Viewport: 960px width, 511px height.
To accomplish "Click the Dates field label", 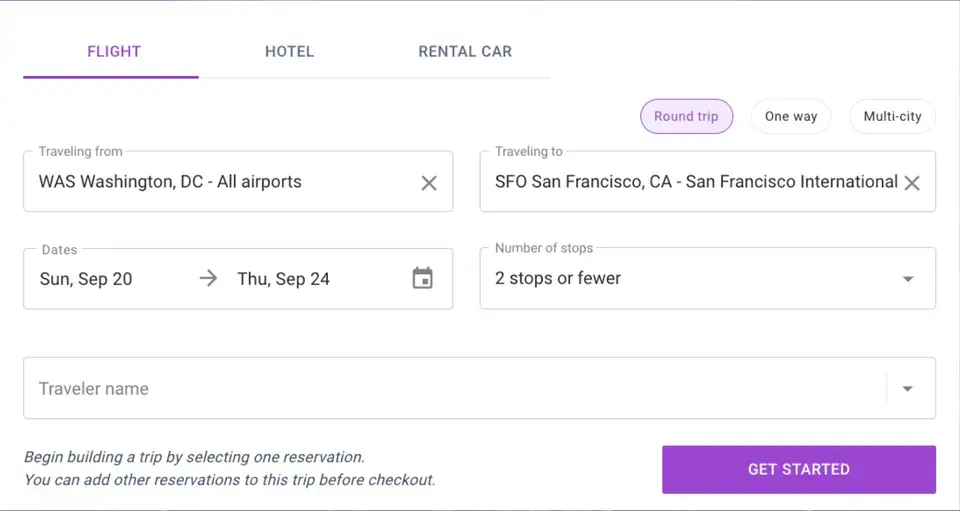I will point(59,250).
